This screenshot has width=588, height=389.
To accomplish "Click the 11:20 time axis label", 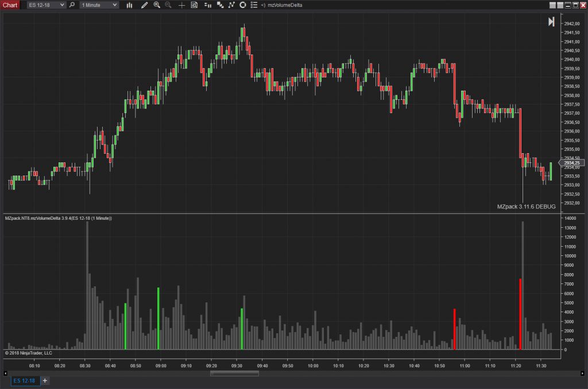I will [x=516, y=366].
